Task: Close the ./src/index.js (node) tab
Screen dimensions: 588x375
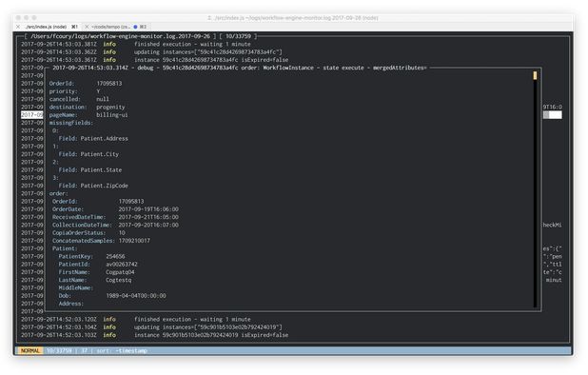Action: tap(18, 27)
